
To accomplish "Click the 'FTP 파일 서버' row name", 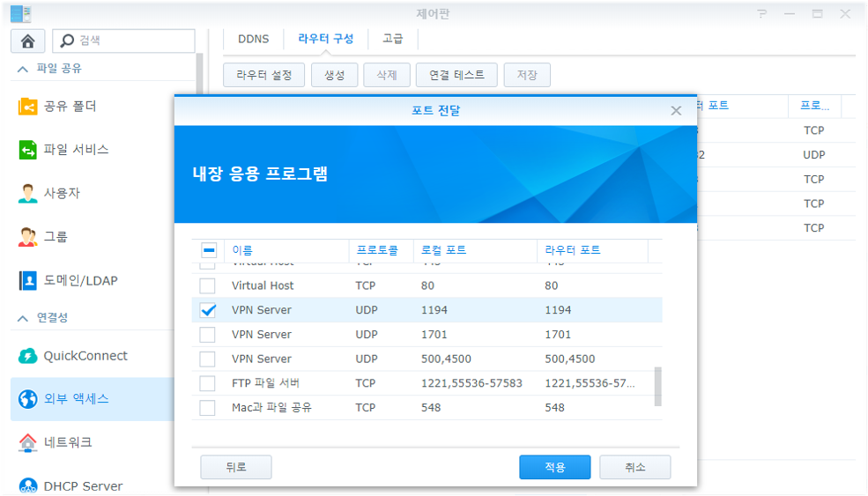I will [x=266, y=383].
